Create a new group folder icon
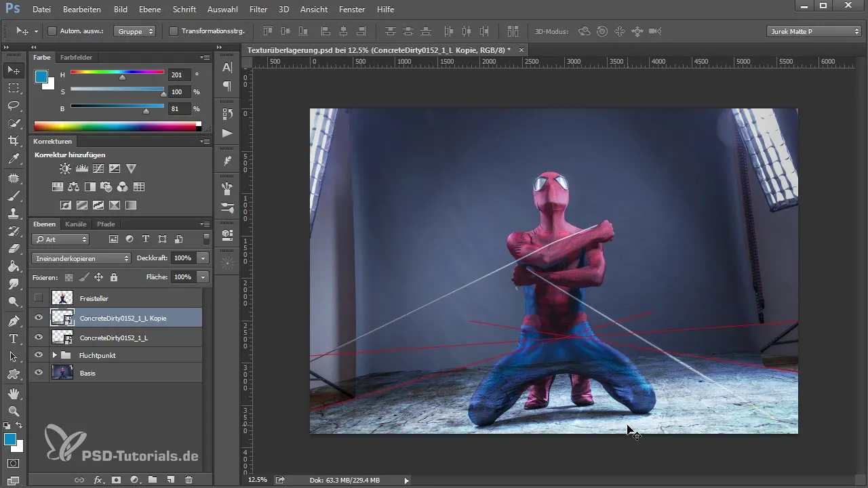The image size is (868, 488). pyautogui.click(x=153, y=480)
